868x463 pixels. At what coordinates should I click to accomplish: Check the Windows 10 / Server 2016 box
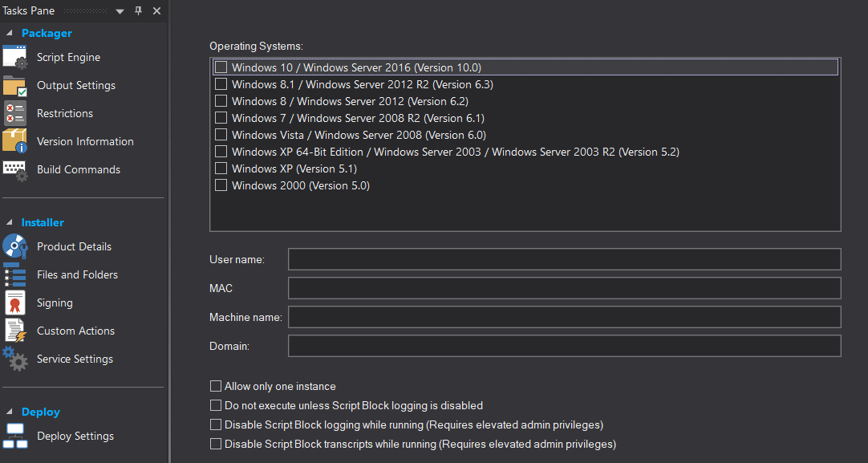click(x=221, y=67)
